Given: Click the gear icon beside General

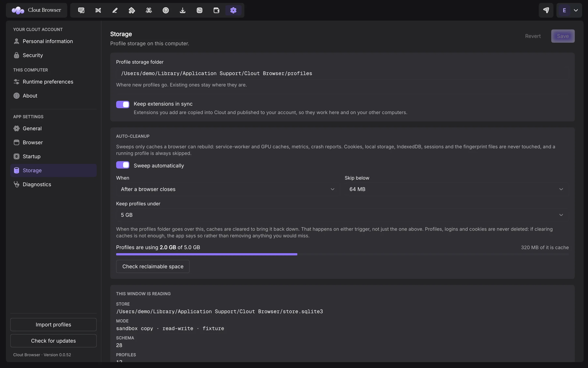Looking at the screenshot, I should coord(16,129).
